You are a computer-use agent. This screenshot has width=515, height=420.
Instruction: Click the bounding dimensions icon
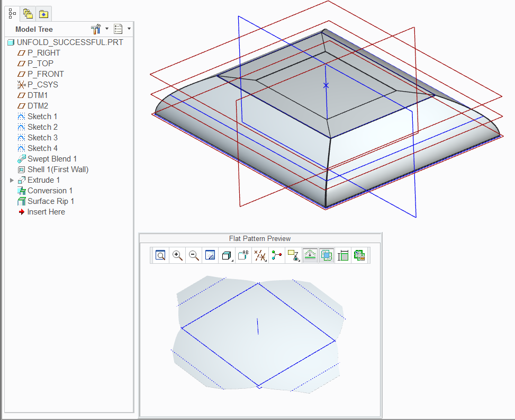click(x=343, y=255)
